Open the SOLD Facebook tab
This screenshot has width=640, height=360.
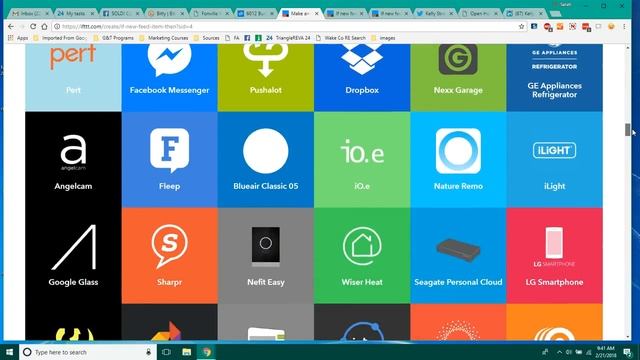click(120, 13)
